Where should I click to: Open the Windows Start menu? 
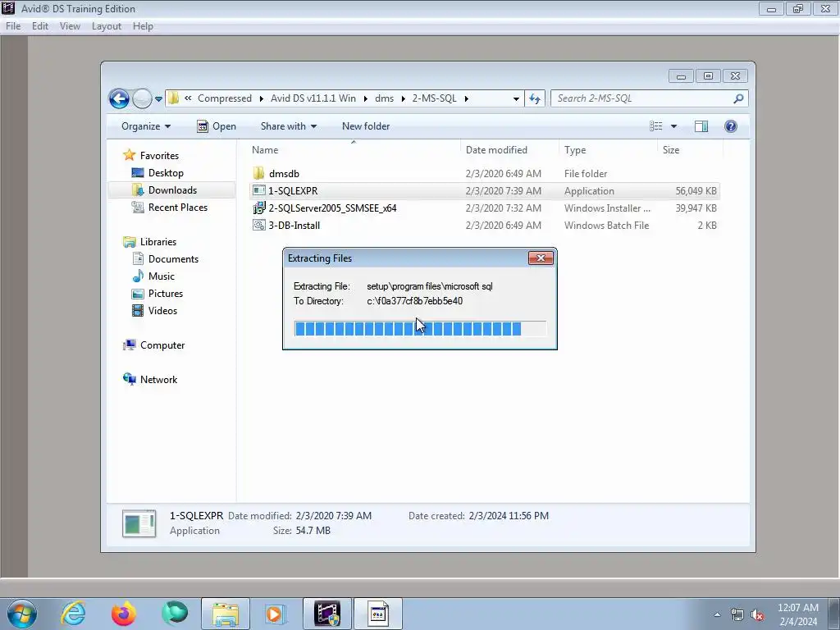point(21,614)
